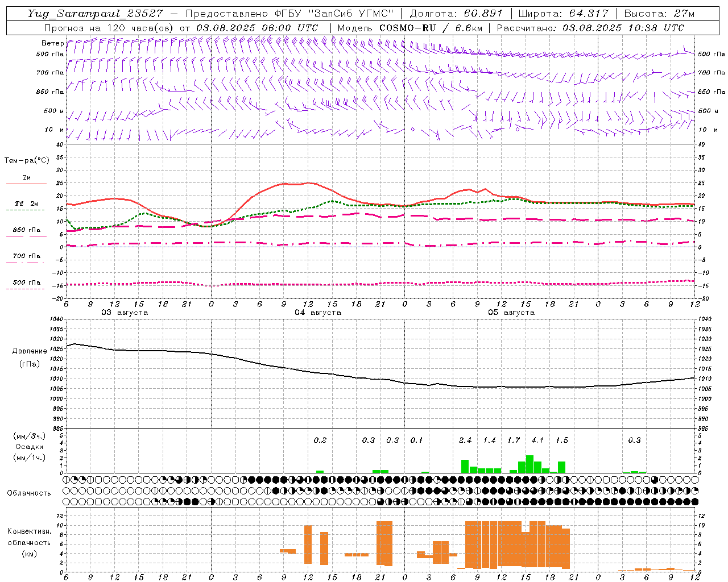Click the precipitation value 0.2
The image size is (728, 582).
coord(320,440)
